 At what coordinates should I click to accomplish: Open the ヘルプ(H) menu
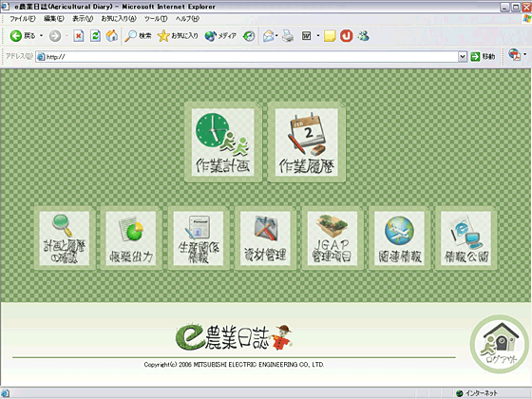[x=187, y=19]
